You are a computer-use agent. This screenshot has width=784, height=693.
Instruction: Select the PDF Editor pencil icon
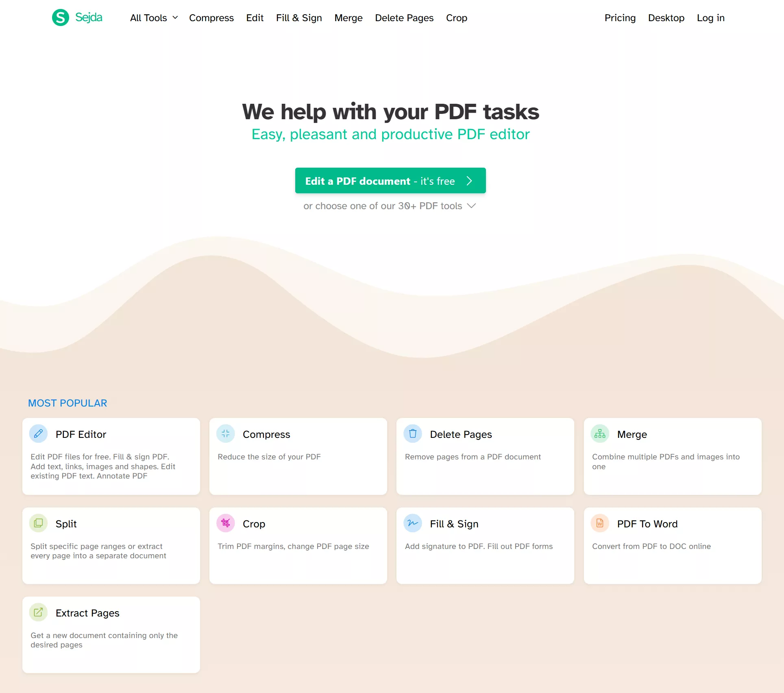point(38,433)
